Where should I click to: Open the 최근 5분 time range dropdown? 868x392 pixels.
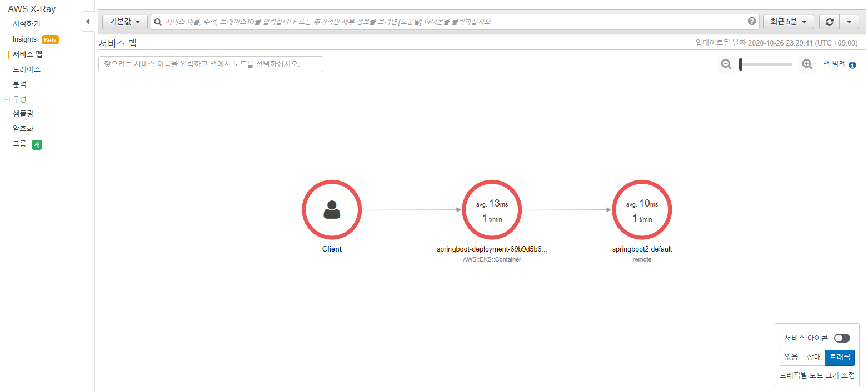[x=789, y=22]
